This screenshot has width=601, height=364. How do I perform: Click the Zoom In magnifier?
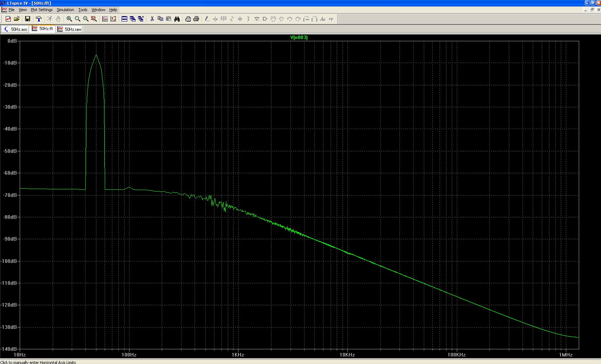coord(69,19)
